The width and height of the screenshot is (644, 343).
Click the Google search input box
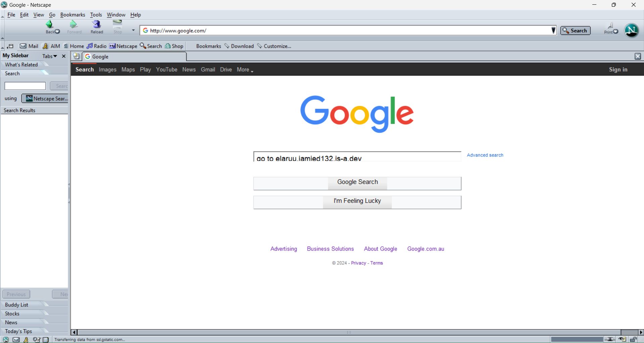pos(357,157)
